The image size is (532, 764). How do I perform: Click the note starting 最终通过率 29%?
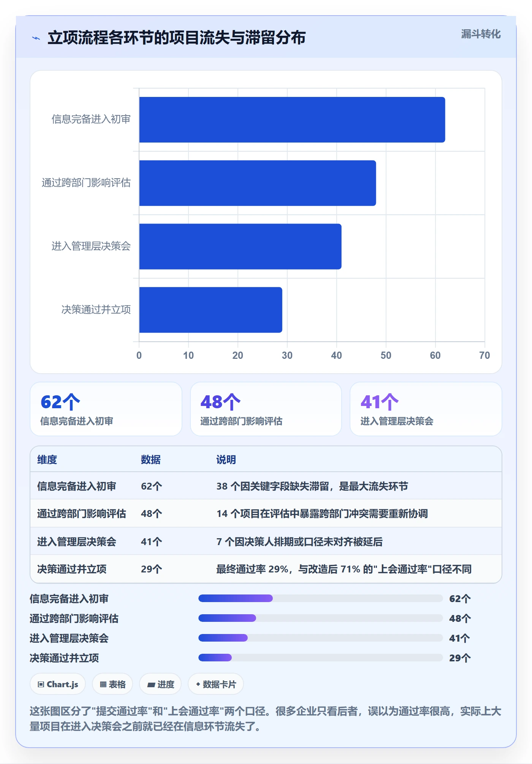(344, 569)
